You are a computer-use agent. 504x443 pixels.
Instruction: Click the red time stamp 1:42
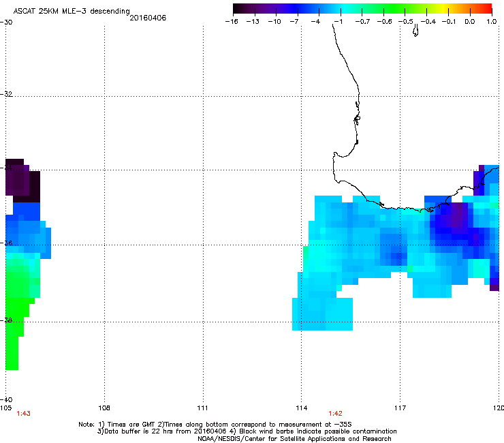(x=335, y=414)
